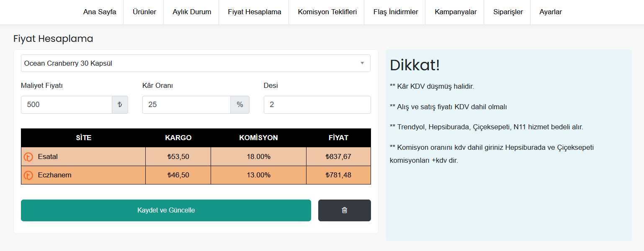Image resolution: width=644 pixels, height=251 pixels.
Task: Go to Flaş İnidirmler
Action: tap(396, 12)
